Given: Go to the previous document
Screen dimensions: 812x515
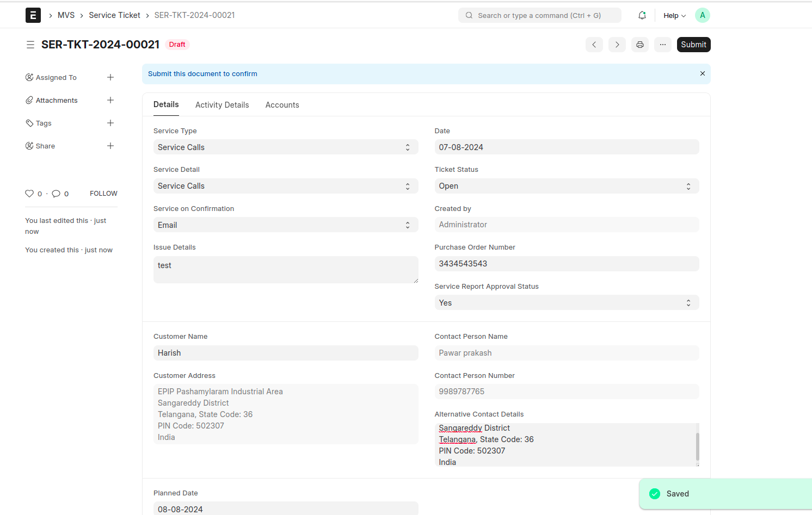Looking at the screenshot, I should point(594,45).
